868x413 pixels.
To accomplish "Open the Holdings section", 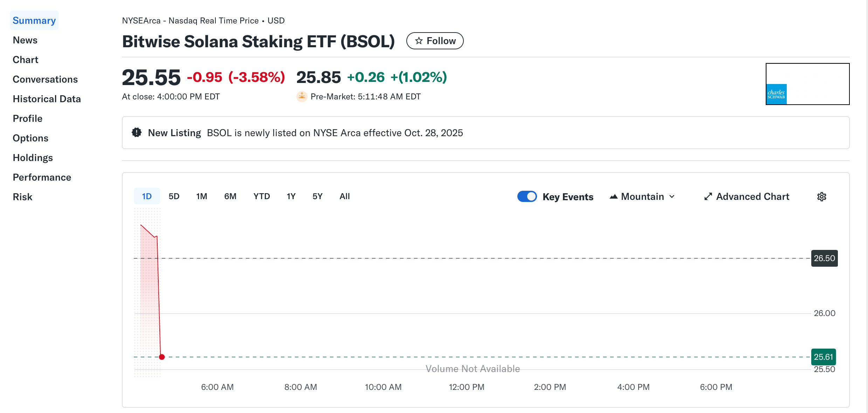I will point(33,157).
